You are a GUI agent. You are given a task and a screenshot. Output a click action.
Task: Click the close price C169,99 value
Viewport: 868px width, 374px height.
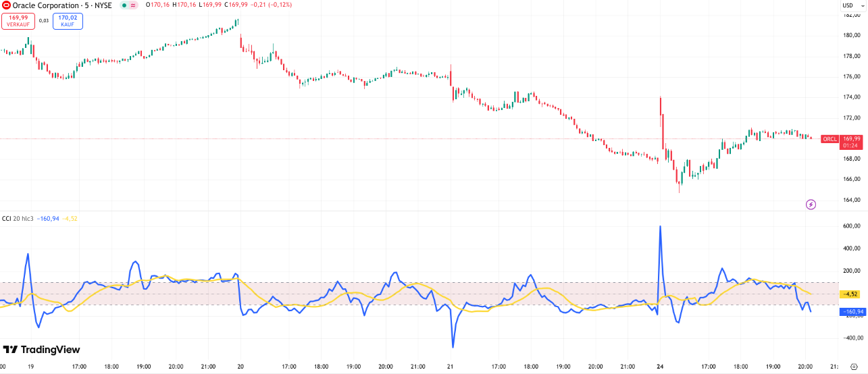pyautogui.click(x=236, y=5)
